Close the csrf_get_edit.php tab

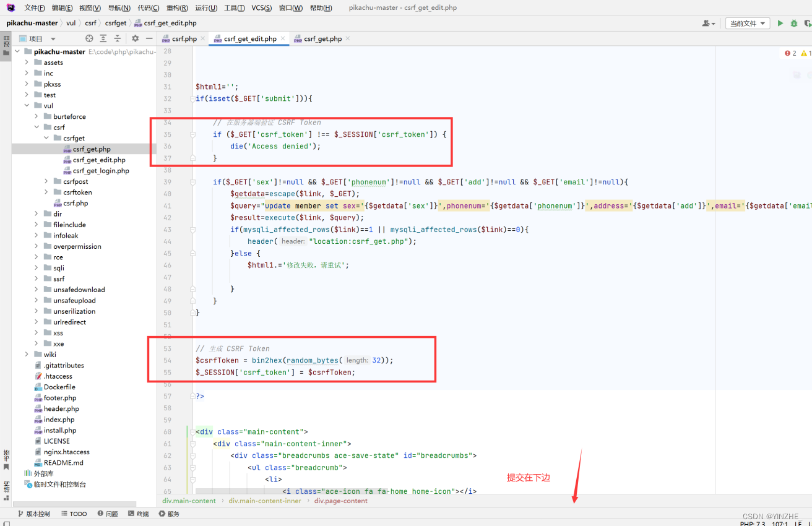(283, 38)
